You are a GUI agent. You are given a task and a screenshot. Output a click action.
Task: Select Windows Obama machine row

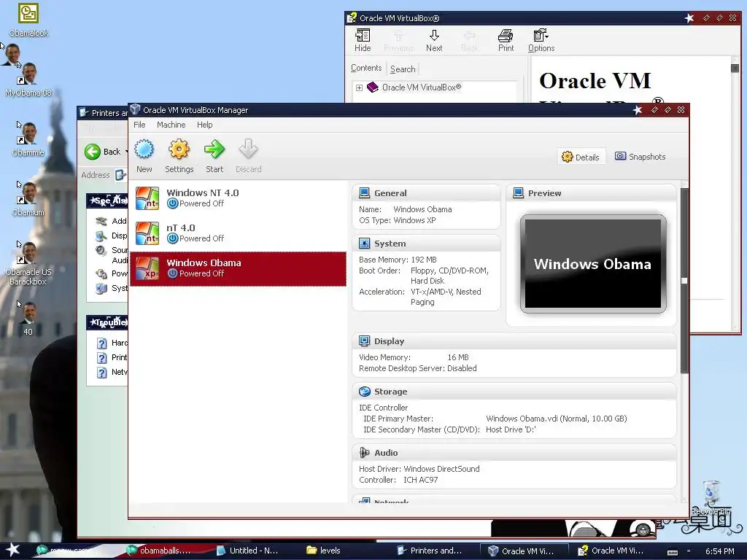(x=239, y=268)
